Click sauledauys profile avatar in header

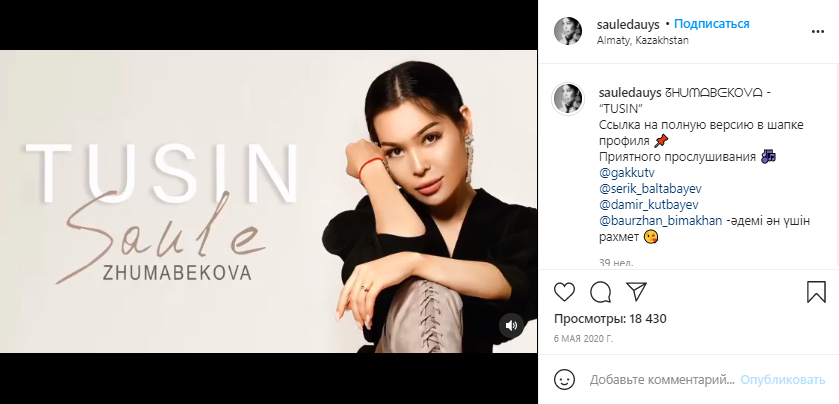point(568,31)
